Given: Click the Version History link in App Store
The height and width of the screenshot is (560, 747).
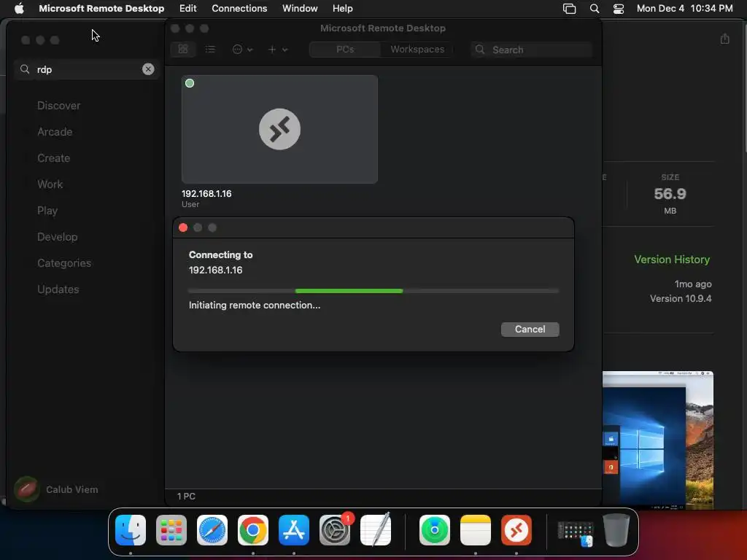Looking at the screenshot, I should 672,259.
